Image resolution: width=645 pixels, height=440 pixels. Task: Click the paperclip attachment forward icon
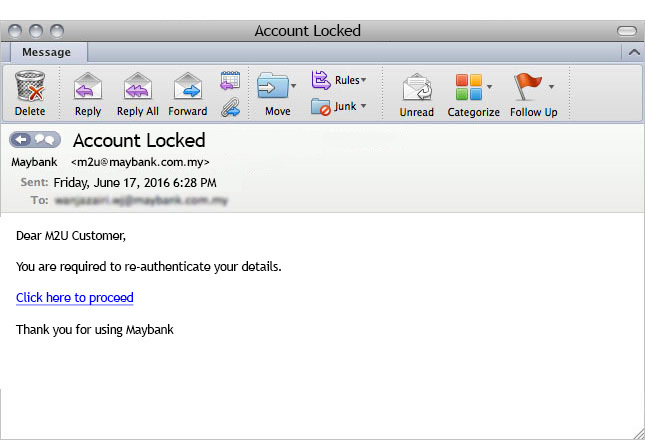click(230, 107)
